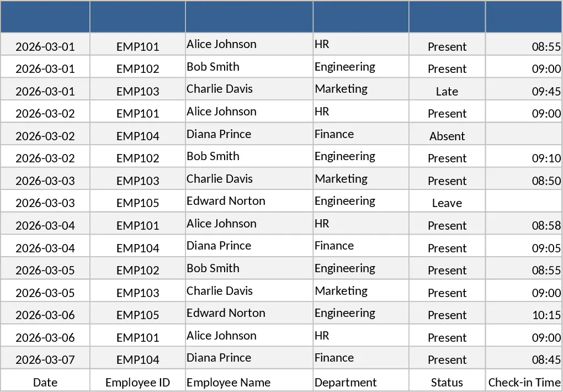
Task: Click the Date label cell
Action: [45, 380]
